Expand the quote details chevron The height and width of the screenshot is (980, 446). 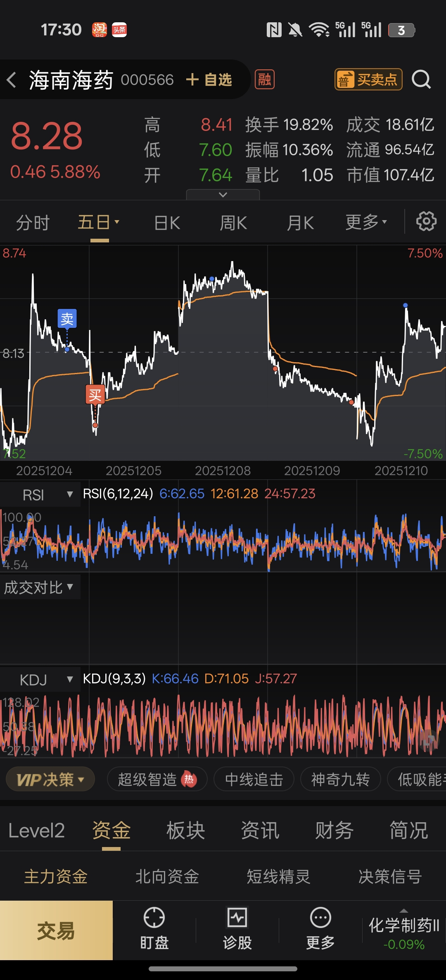point(223,195)
